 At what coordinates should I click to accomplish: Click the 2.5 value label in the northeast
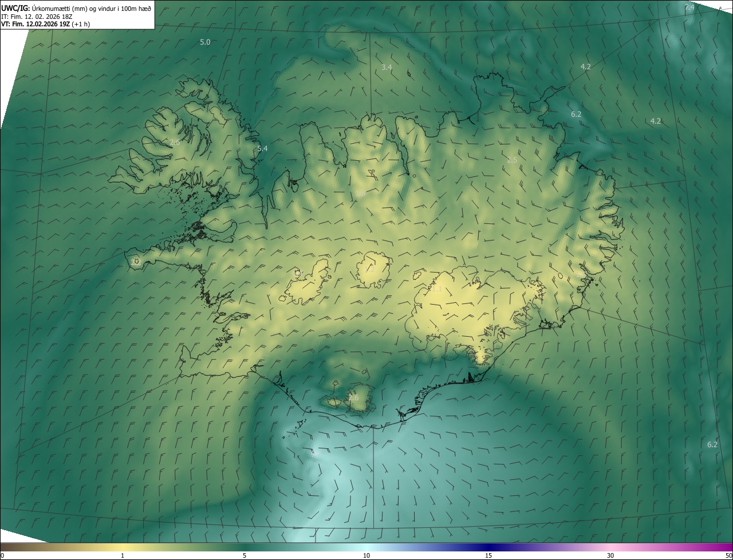[512, 160]
